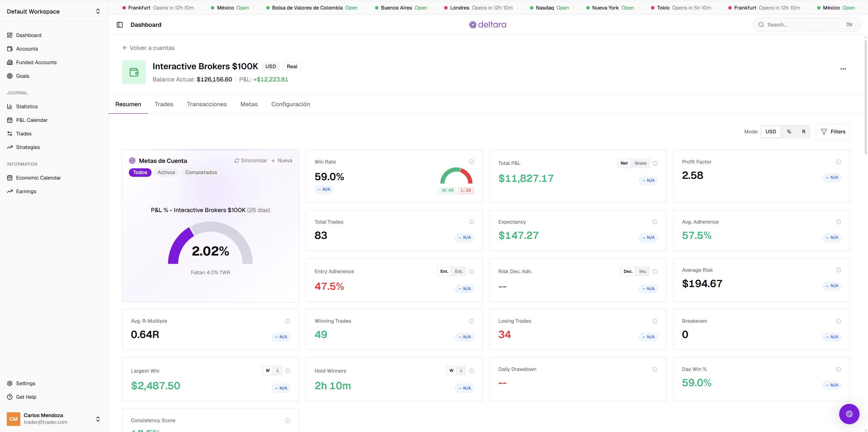
Task: Click the Daily Drawdown info icon
Action: coord(655,369)
